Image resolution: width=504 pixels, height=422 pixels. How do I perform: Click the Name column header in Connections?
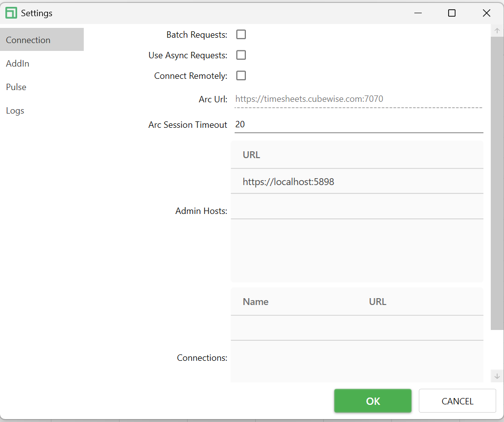(256, 302)
